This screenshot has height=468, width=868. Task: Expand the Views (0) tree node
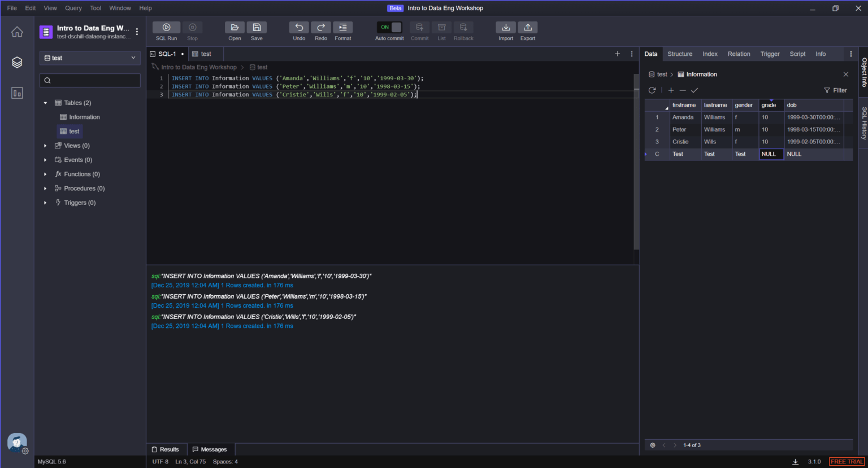coord(45,145)
